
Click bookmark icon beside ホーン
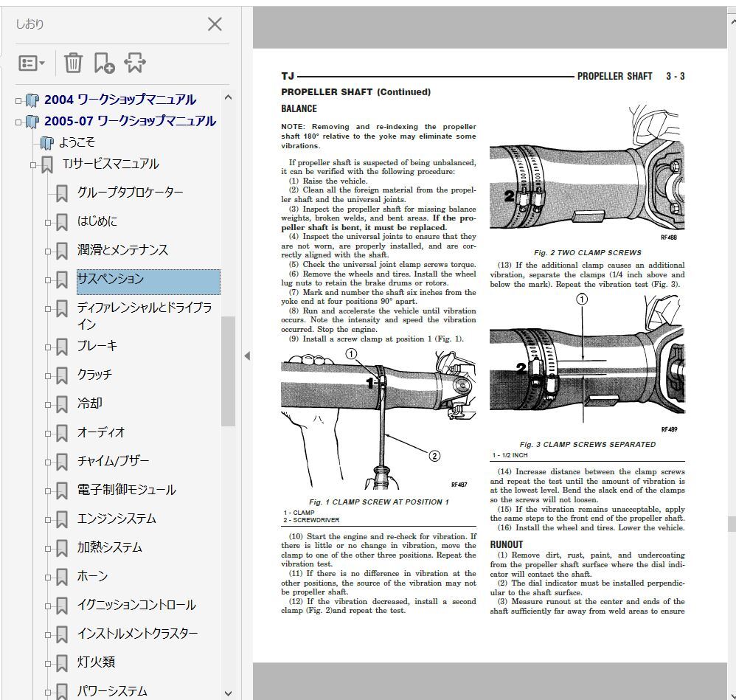point(61,577)
